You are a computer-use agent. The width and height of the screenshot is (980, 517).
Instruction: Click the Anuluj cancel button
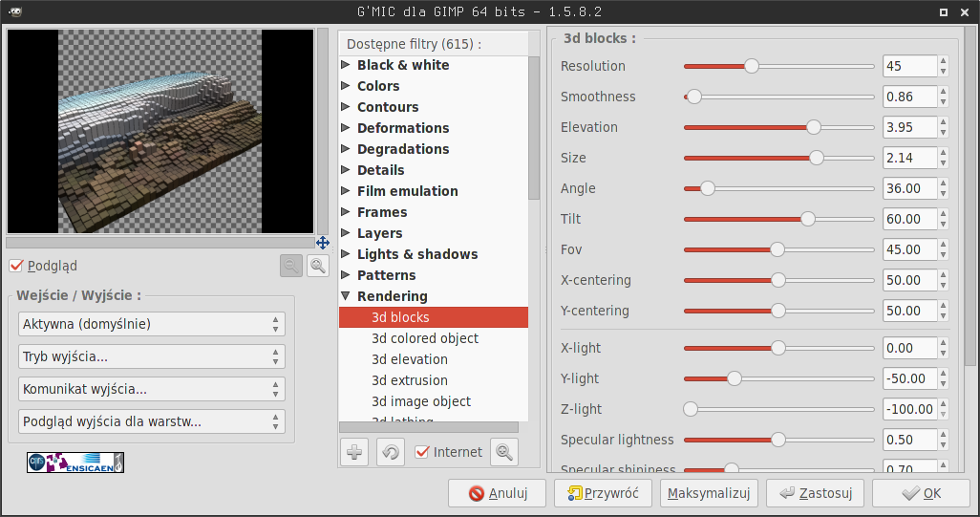point(497,493)
